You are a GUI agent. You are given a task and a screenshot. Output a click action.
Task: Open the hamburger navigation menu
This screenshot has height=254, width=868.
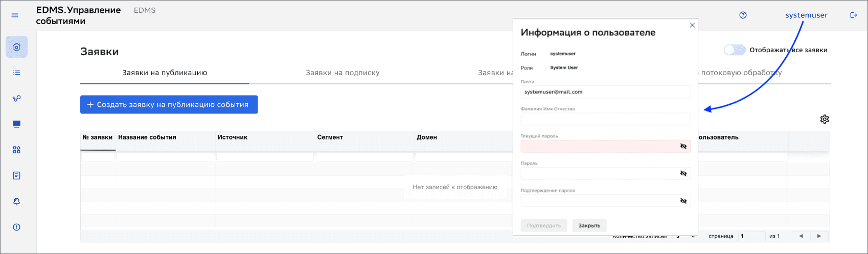click(15, 15)
